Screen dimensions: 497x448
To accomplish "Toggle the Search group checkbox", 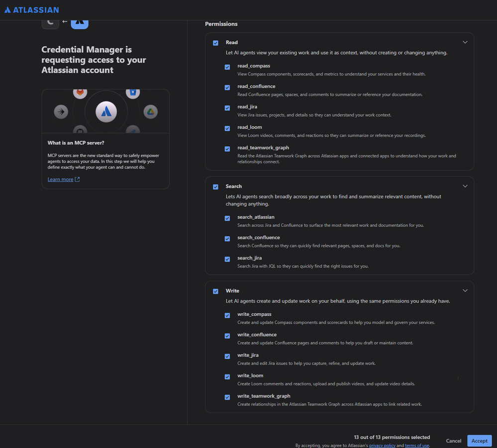I will 215,187.
